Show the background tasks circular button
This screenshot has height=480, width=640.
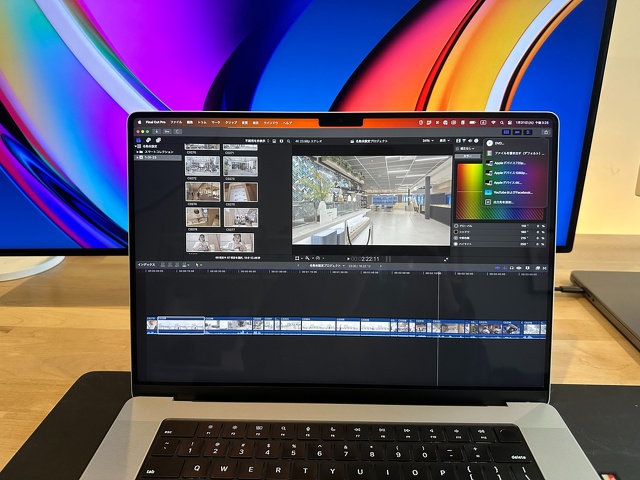[178, 131]
